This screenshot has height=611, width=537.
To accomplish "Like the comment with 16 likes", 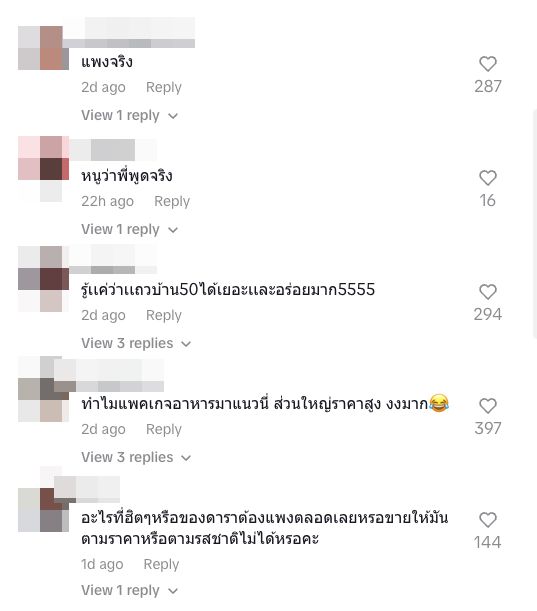I will click(x=488, y=178).
